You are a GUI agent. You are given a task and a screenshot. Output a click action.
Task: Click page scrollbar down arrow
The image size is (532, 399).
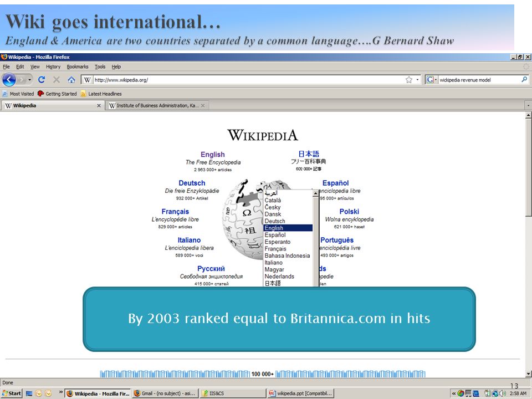[x=528, y=374]
